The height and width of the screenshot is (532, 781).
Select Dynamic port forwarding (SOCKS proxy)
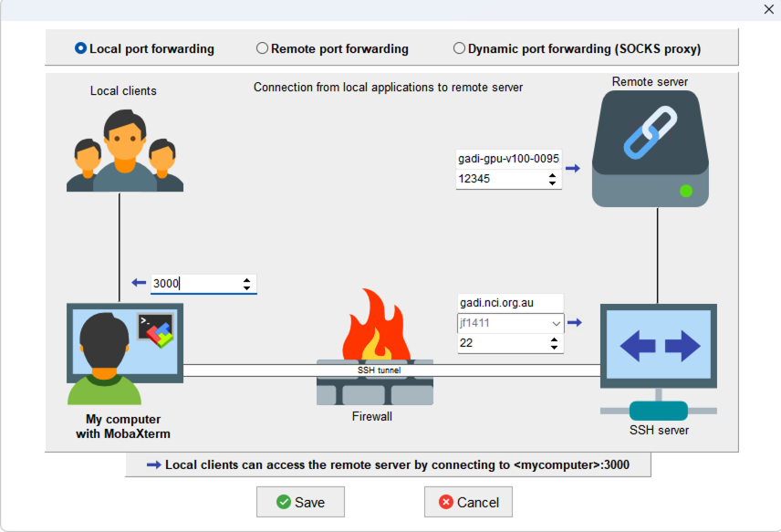(459, 48)
